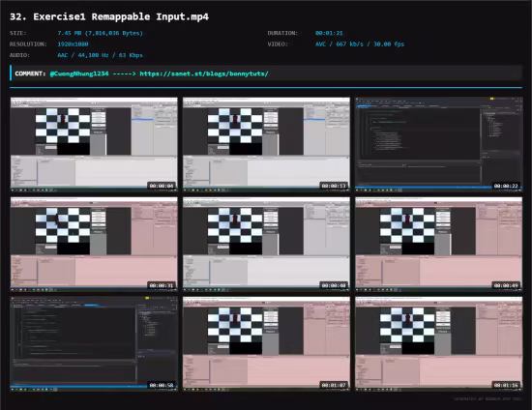Click the resolution value "1920x1080"
This screenshot has height=410, width=532.
(73, 44)
